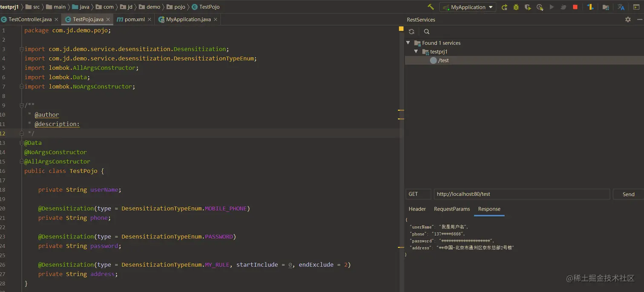Click the grayed attach debugger icon

pos(563,7)
